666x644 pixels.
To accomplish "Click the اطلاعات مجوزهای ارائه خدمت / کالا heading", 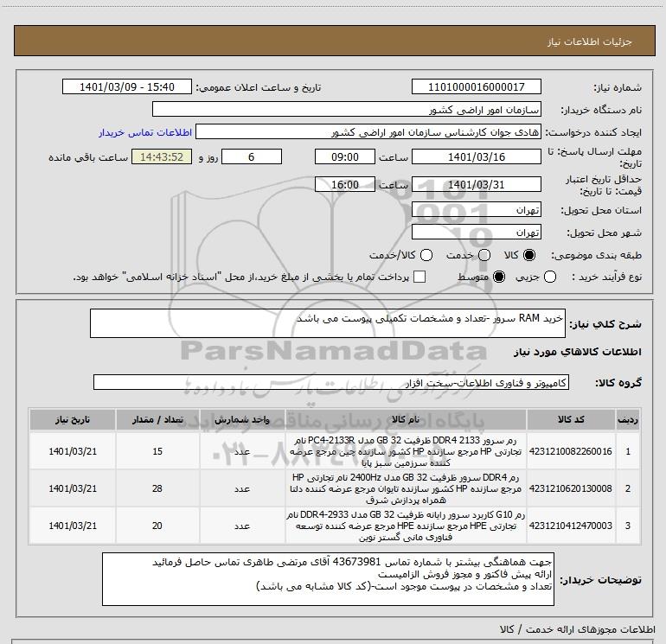I will (577, 629).
